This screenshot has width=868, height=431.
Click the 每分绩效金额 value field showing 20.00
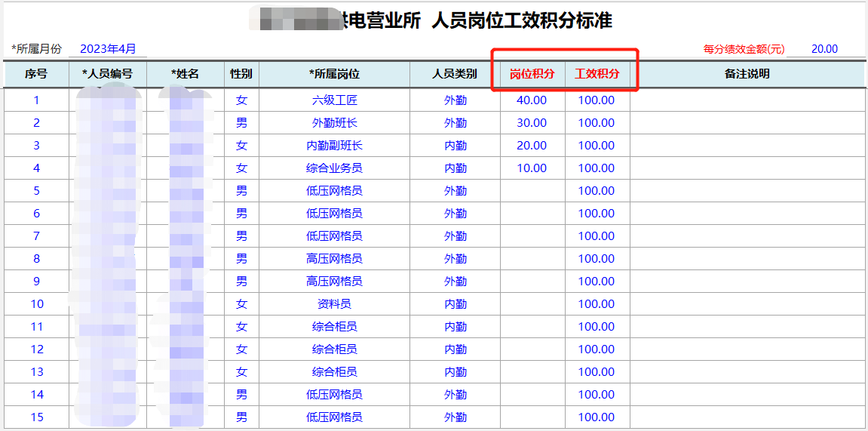[824, 49]
